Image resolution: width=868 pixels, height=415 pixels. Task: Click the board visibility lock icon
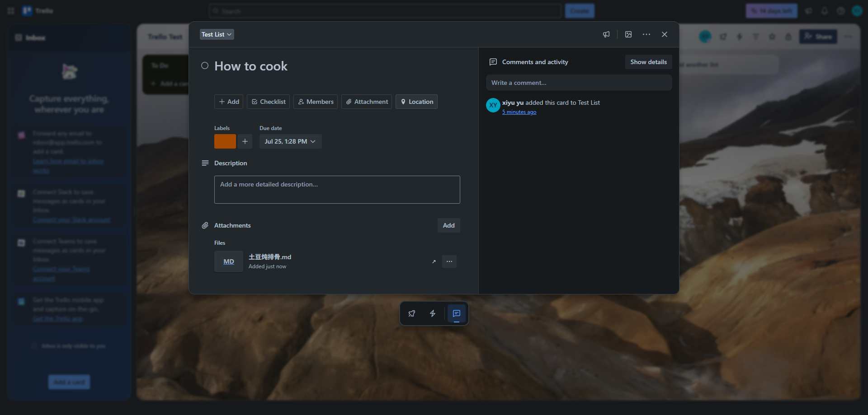pyautogui.click(x=788, y=37)
